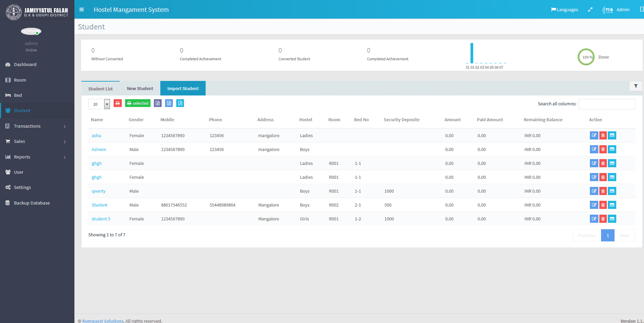This screenshot has height=323, width=644.
Task: Delete the Ashwin record via trash icon
Action: [603, 149]
